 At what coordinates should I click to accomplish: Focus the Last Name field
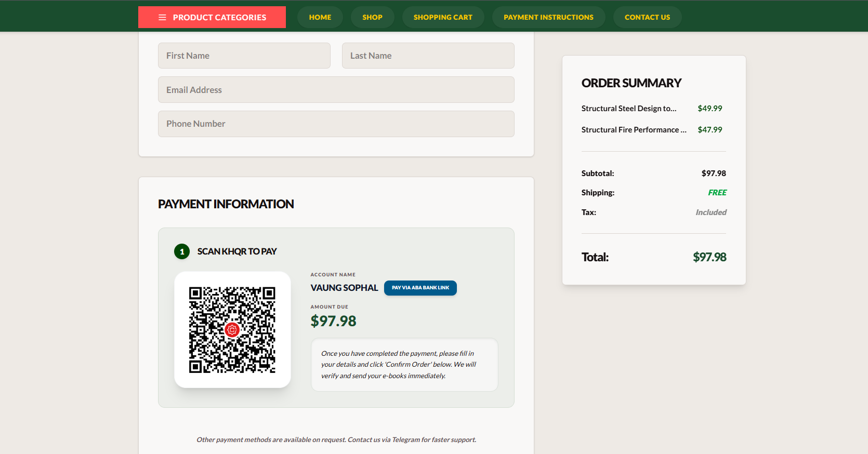click(428, 56)
